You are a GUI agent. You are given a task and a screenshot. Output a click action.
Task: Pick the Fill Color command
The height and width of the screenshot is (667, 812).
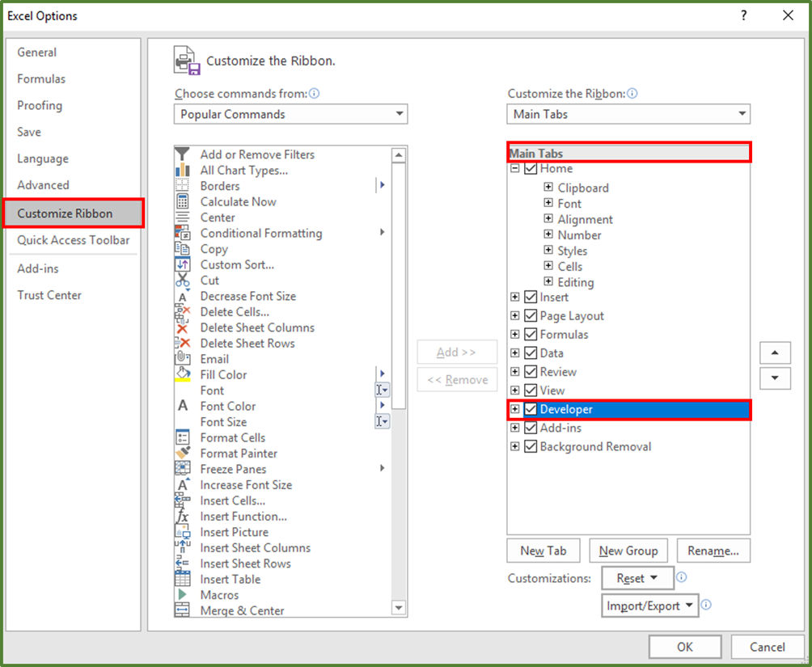pyautogui.click(x=222, y=374)
